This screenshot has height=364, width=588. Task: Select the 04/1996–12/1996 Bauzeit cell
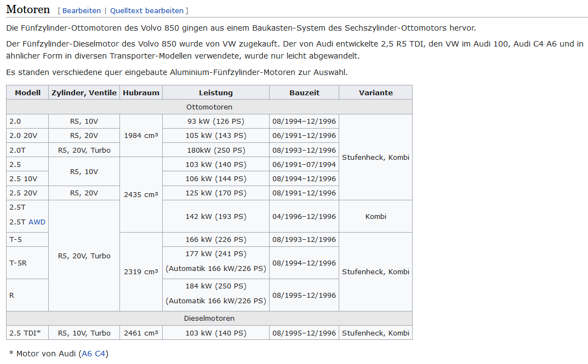(304, 216)
